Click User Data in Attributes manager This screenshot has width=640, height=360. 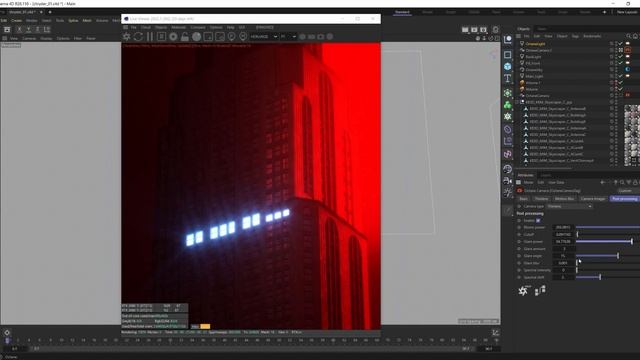(556, 182)
